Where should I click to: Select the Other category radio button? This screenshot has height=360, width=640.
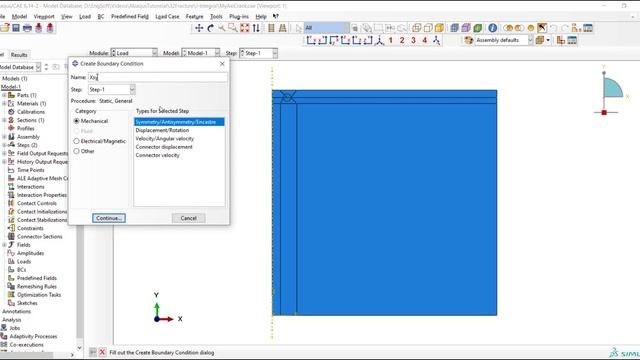76,151
